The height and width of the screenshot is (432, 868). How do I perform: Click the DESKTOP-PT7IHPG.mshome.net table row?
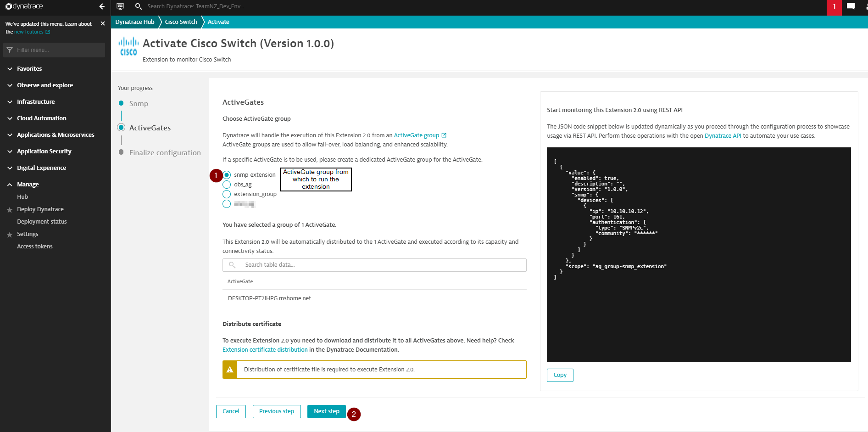(374, 298)
